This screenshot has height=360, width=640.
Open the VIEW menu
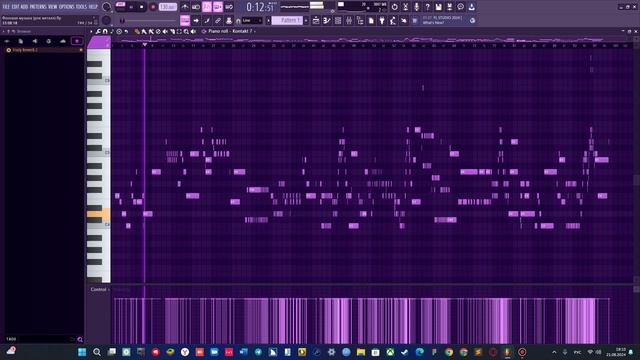pyautogui.click(x=53, y=7)
